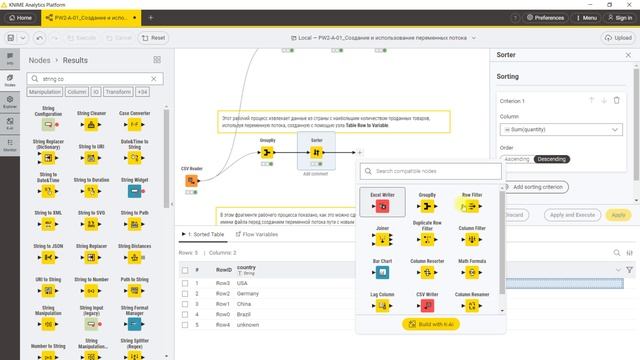Filter results by the Manipulation tag
This screenshot has height=360, width=640.
coord(45,92)
